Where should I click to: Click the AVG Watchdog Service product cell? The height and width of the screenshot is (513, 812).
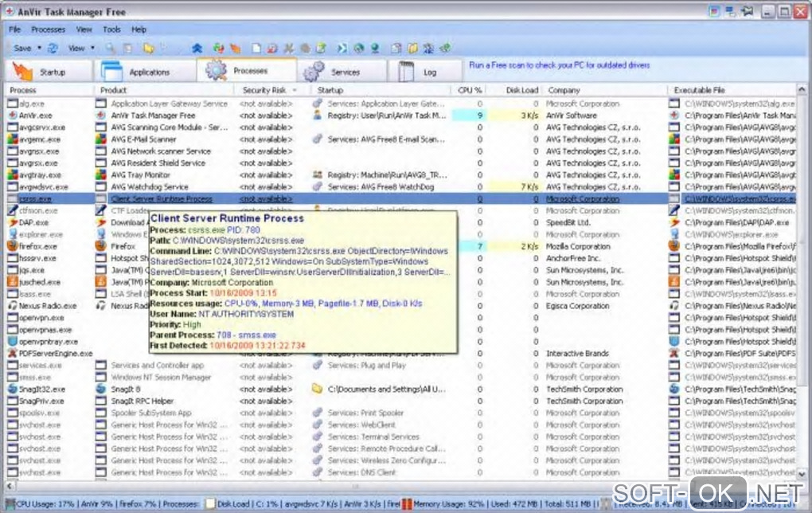(149, 186)
